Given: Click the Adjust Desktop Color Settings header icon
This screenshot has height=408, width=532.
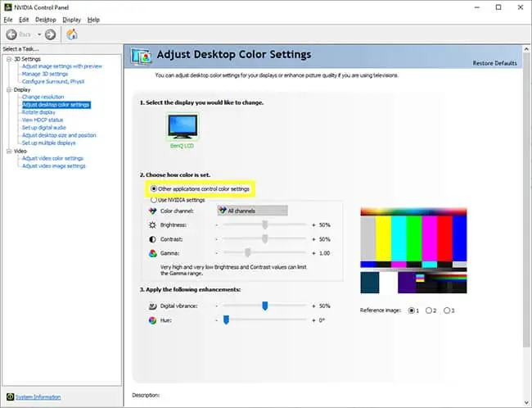Looking at the screenshot, I should pos(139,56).
